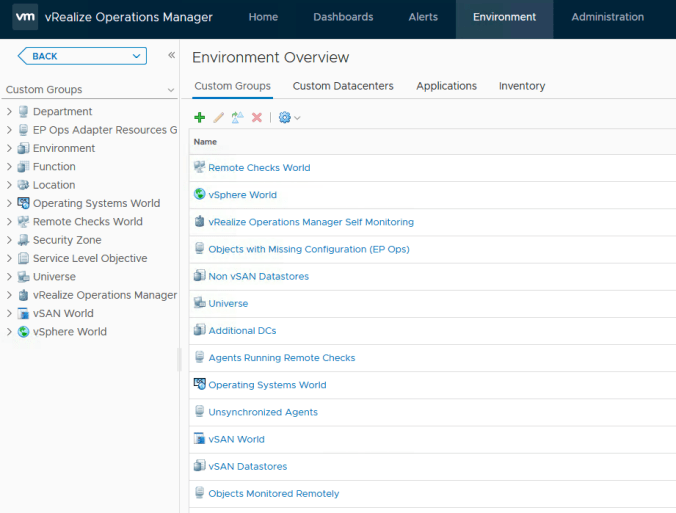
Task: Click the vm logo icon
Action: (25, 17)
